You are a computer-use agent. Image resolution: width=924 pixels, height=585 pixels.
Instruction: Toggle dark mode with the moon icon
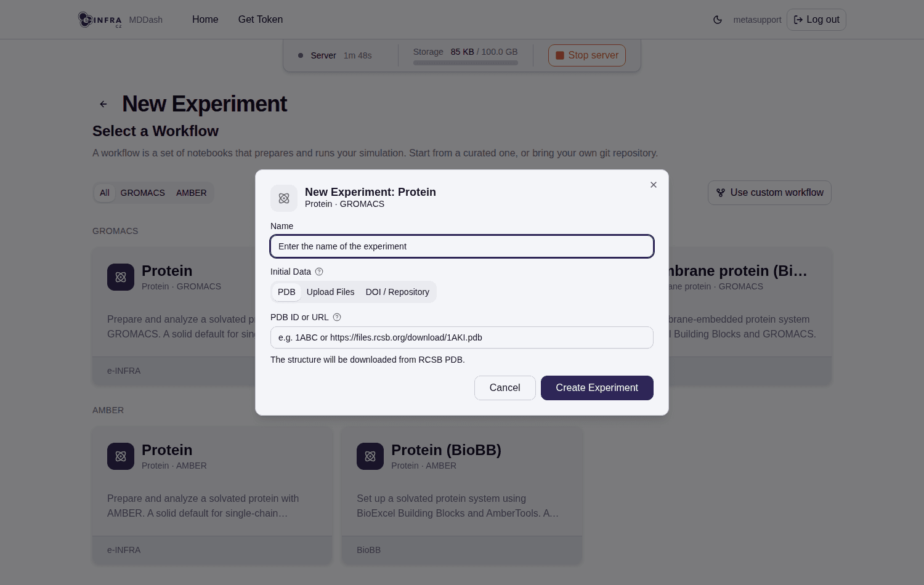718,20
